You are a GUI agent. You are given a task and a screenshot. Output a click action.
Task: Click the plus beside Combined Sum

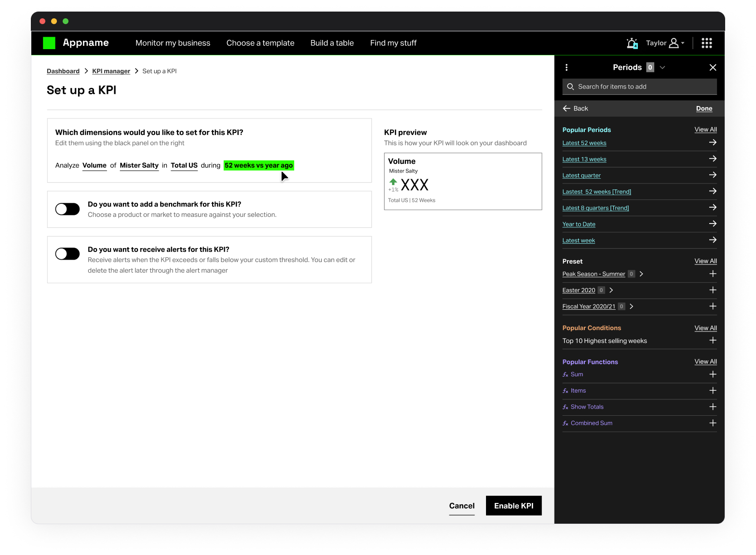click(712, 423)
